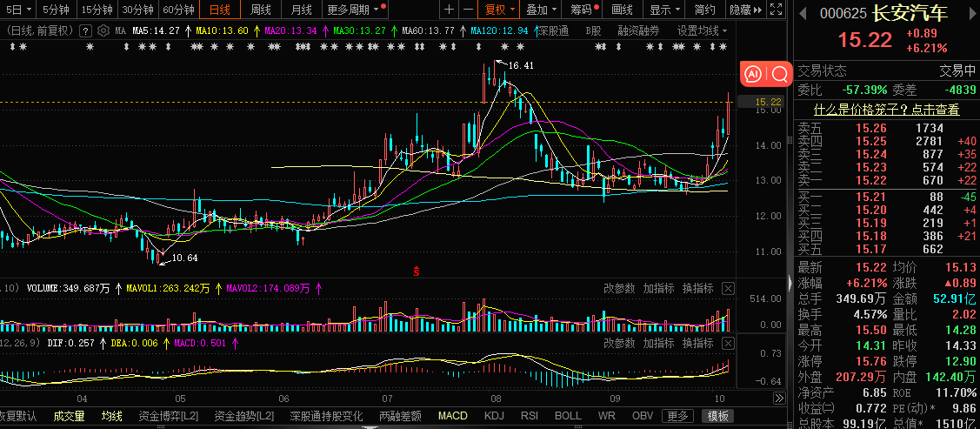Click 换指标 in VOLUME panel
The width and height of the screenshot is (980, 429).
pyautogui.click(x=697, y=288)
